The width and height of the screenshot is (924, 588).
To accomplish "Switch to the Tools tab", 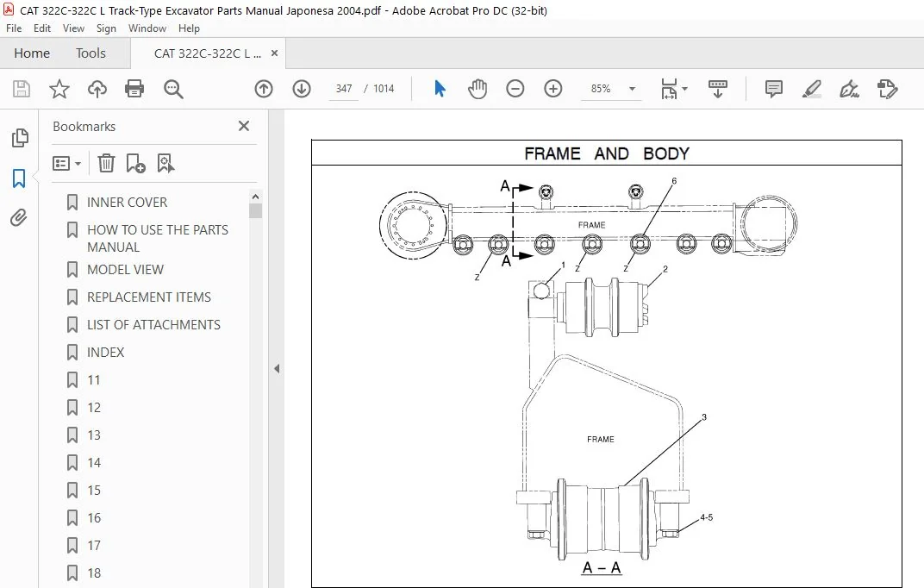I will (x=91, y=53).
